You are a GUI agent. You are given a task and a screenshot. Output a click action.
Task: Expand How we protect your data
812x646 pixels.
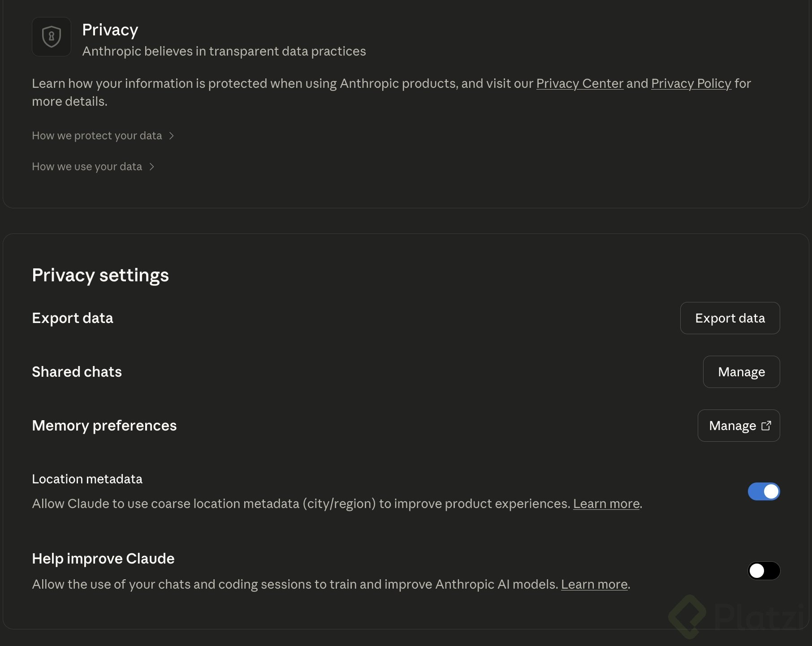coord(97,136)
